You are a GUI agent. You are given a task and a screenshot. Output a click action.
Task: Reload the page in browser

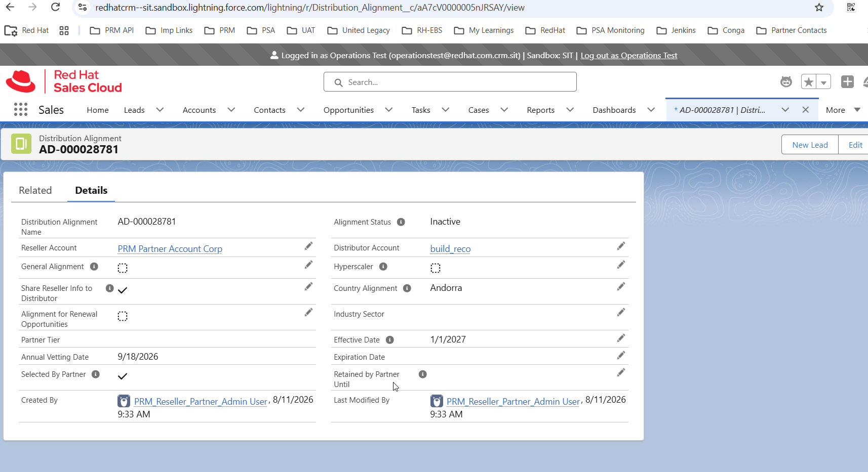click(56, 7)
